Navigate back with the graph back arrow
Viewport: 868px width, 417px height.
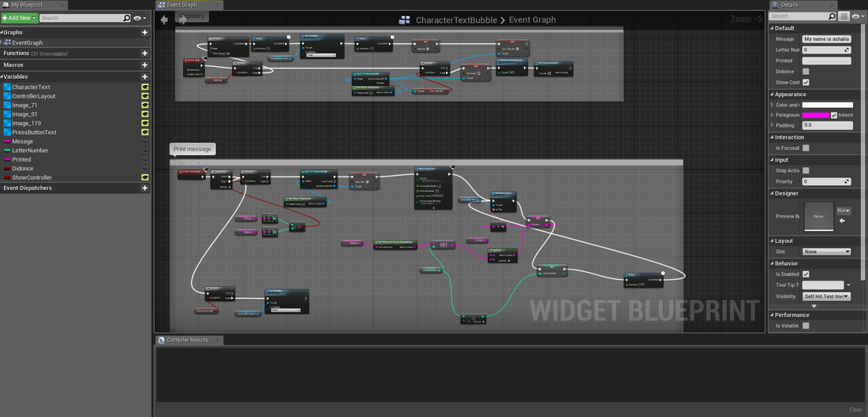164,20
